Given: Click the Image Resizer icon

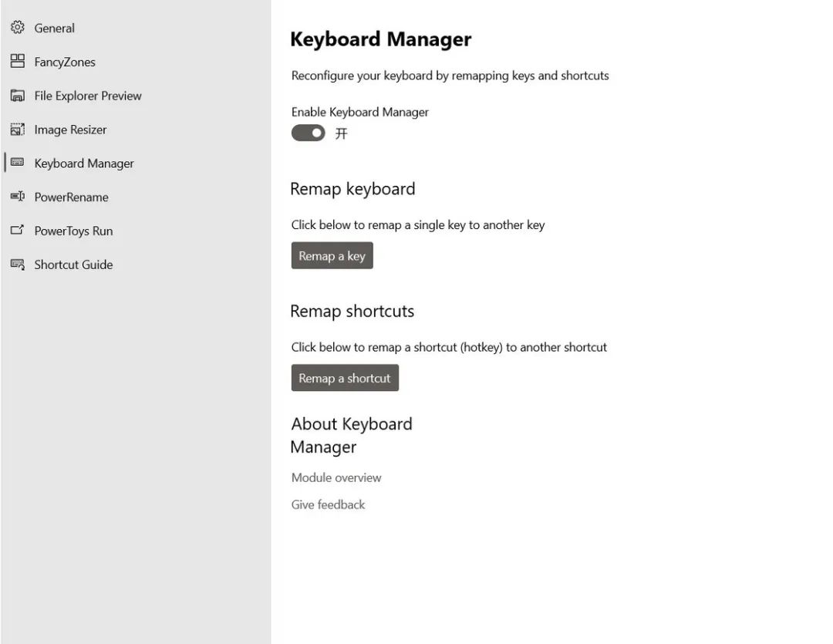Looking at the screenshot, I should [17, 130].
